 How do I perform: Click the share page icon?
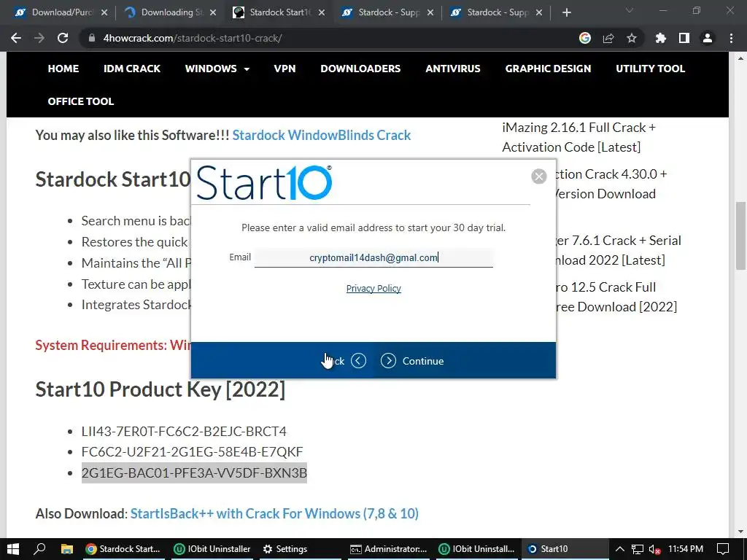pos(608,38)
